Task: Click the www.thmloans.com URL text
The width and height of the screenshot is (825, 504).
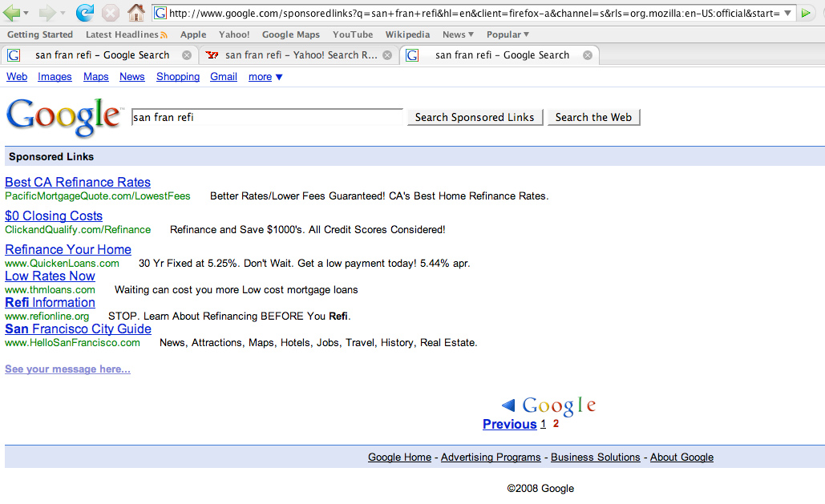Action: tap(50, 290)
